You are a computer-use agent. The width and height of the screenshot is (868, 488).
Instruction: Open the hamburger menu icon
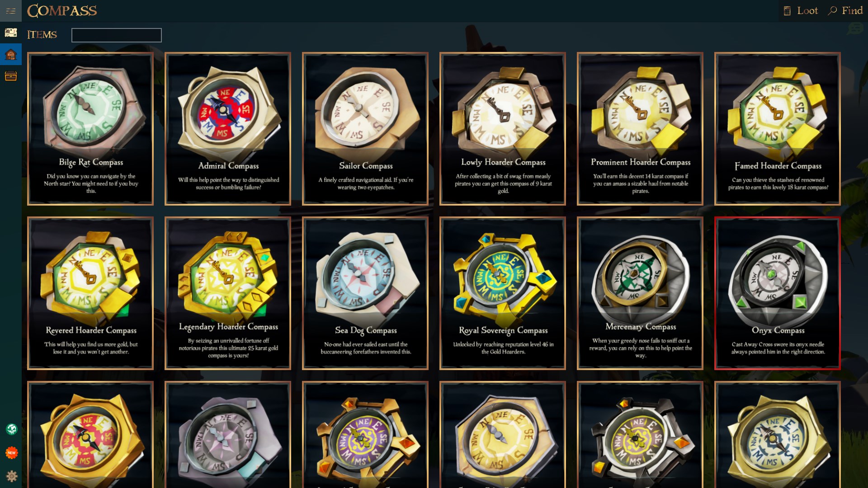click(x=11, y=11)
